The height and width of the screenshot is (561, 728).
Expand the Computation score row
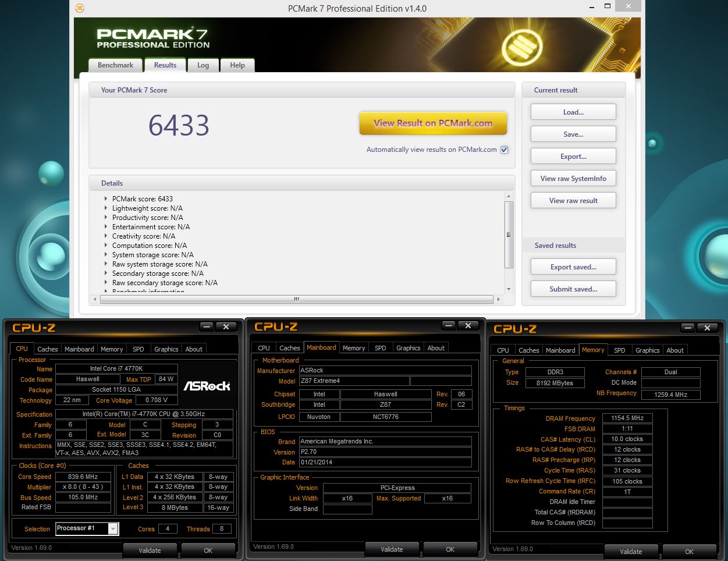[105, 246]
